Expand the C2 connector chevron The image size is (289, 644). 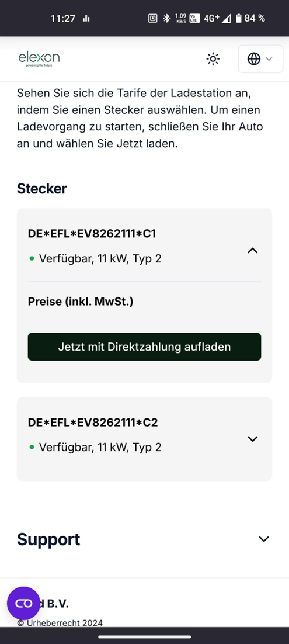point(253,439)
